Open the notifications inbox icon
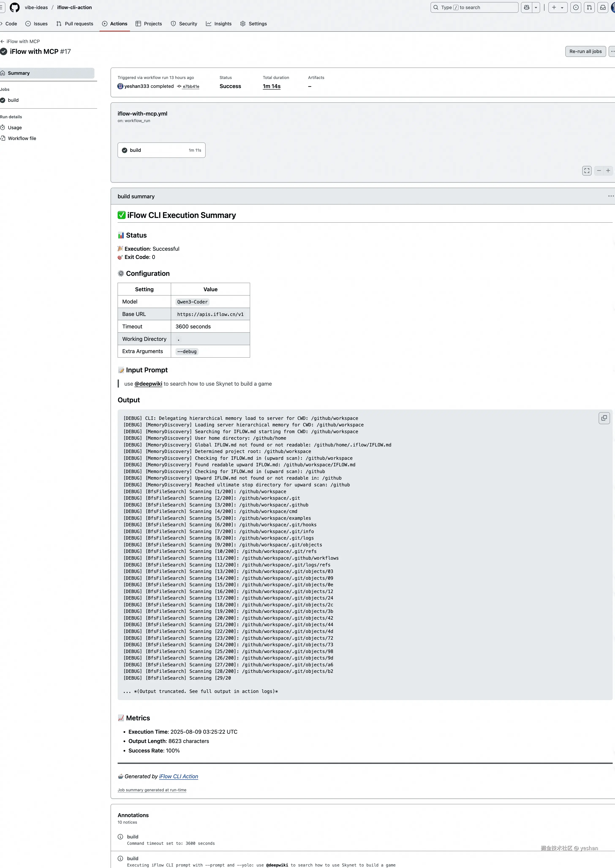615x868 pixels. point(603,7)
